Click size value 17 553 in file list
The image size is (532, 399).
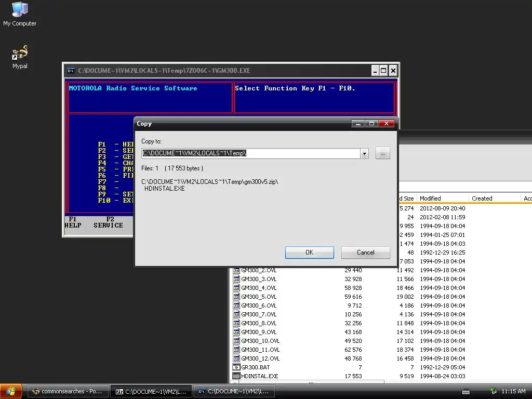coord(353,376)
